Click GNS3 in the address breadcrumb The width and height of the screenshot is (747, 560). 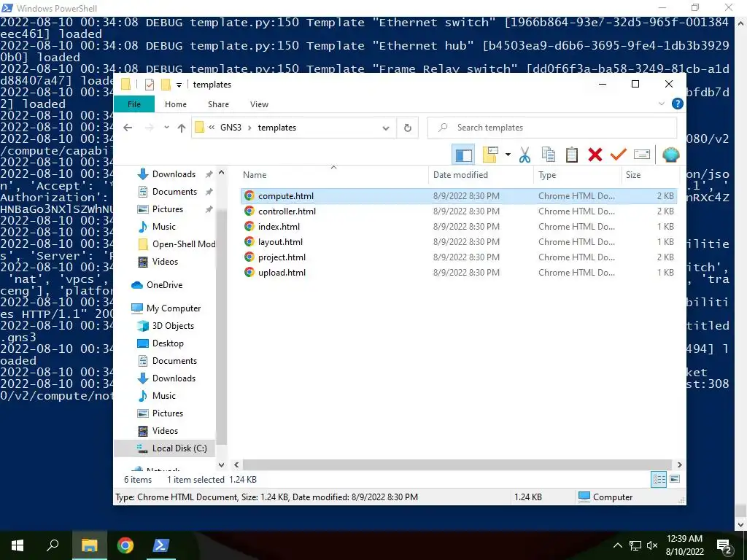231,128
